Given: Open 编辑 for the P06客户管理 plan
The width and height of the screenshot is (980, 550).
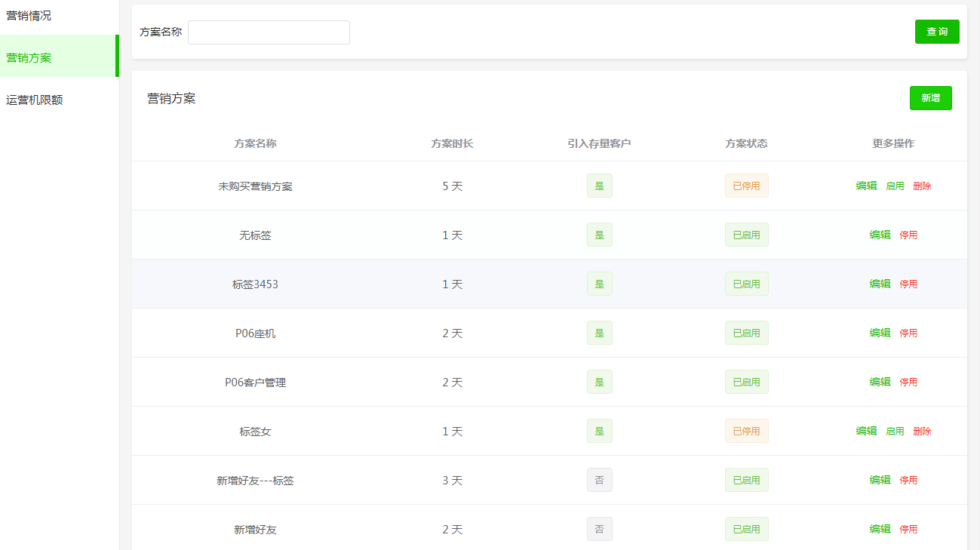Looking at the screenshot, I should [880, 382].
